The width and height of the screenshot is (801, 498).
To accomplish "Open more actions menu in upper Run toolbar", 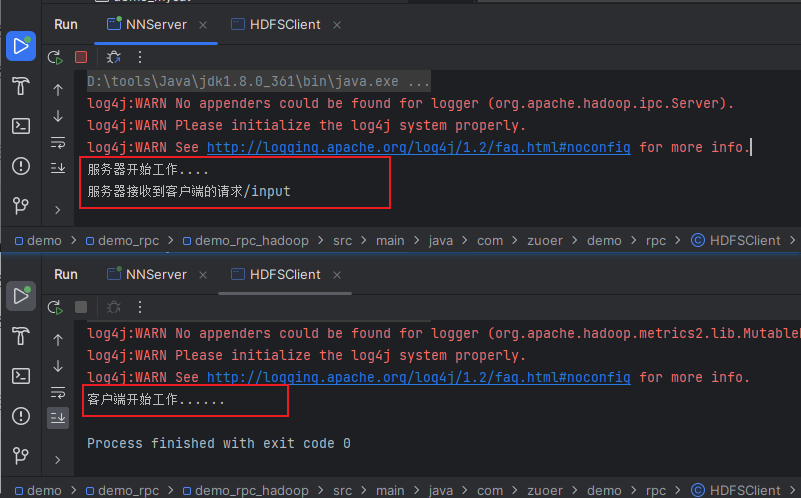I will click(x=139, y=58).
